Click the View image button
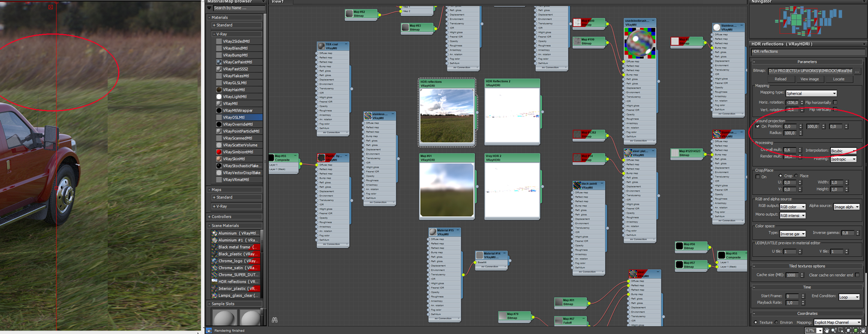 click(x=809, y=79)
